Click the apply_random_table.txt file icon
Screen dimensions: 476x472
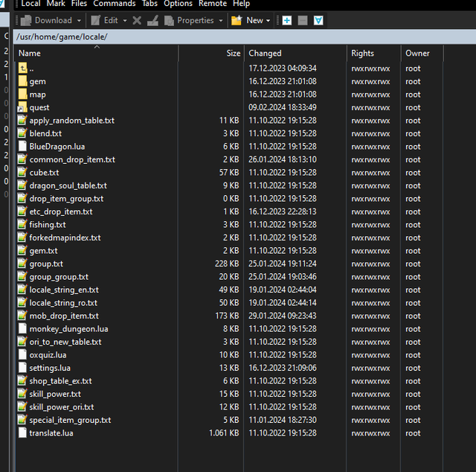(22, 121)
